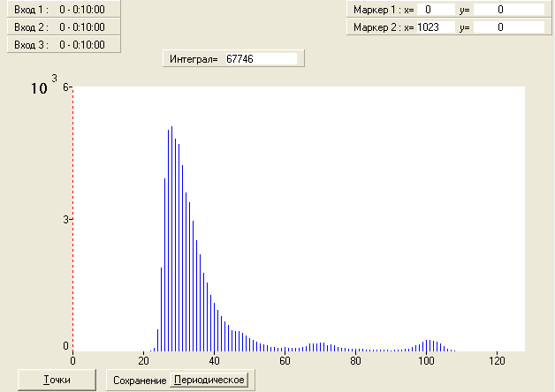Click the Интеграл value field 67746

(261, 58)
